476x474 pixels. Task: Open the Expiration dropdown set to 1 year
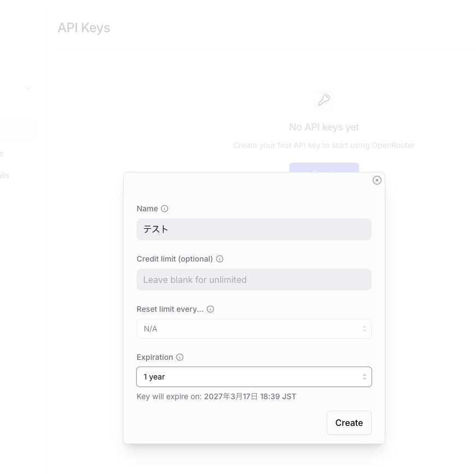254,377
